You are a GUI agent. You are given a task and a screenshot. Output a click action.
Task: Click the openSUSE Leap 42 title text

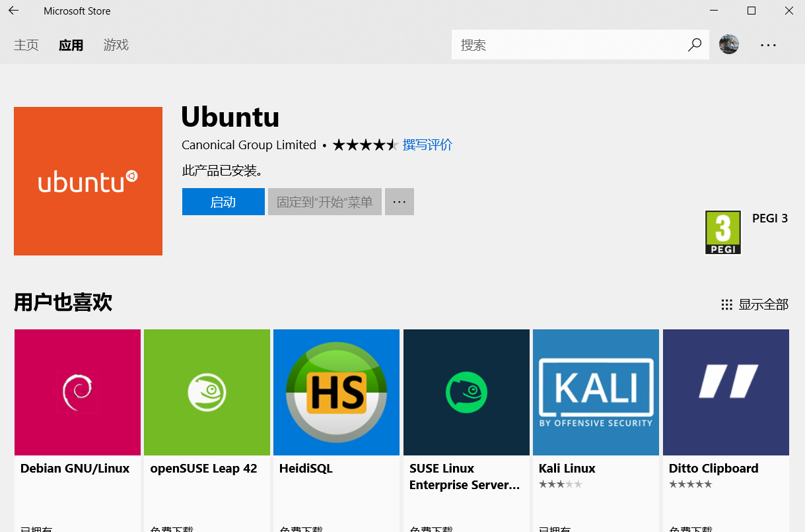tap(203, 469)
